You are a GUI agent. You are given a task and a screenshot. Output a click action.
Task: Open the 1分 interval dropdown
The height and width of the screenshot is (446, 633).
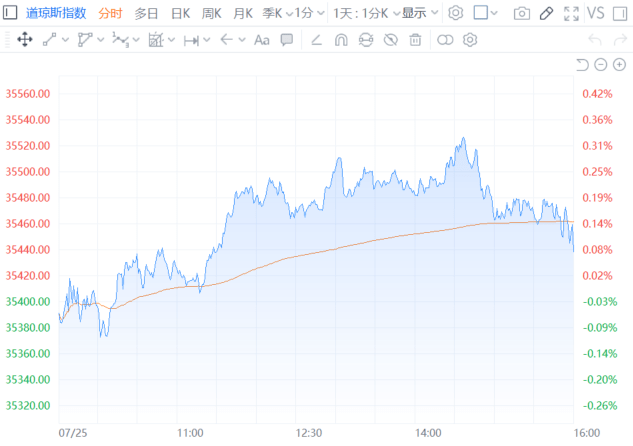click(309, 13)
